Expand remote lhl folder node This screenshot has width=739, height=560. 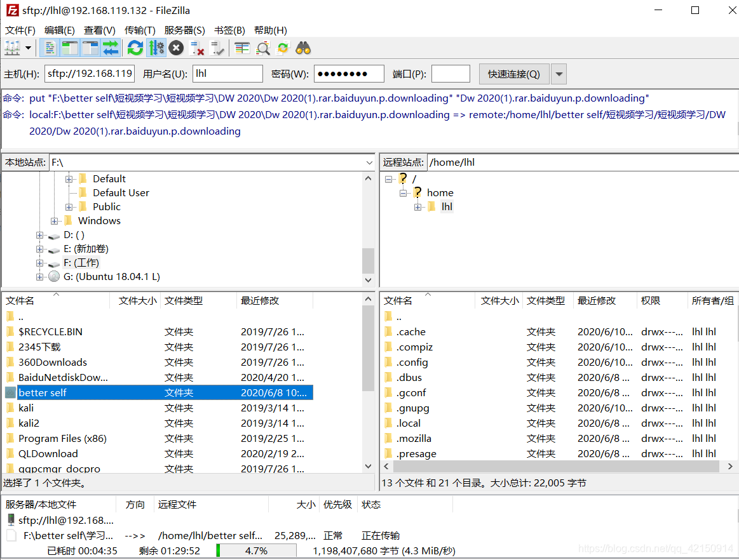(417, 207)
